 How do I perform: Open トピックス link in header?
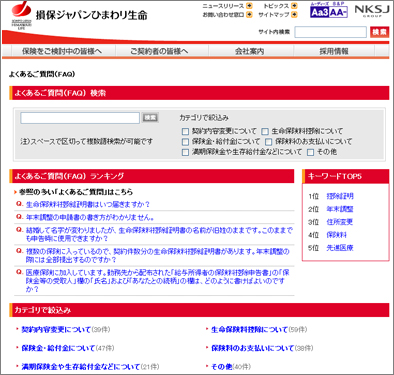point(276,6)
